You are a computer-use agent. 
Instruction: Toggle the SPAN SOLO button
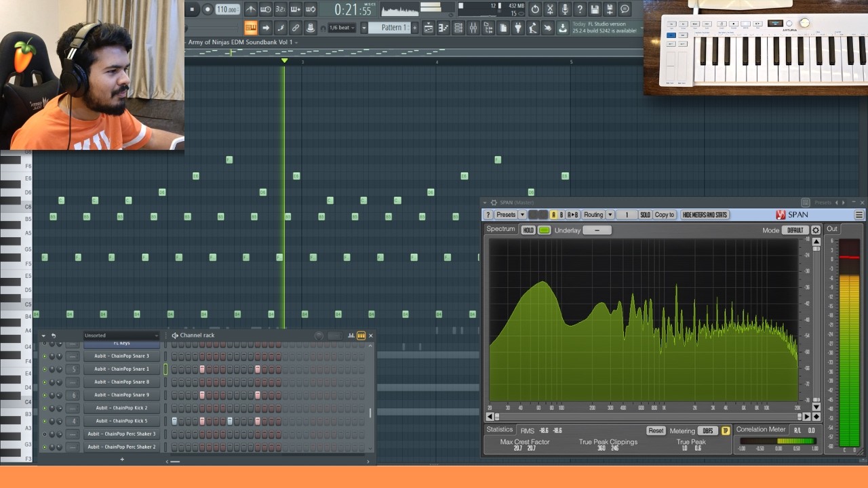tap(645, 215)
